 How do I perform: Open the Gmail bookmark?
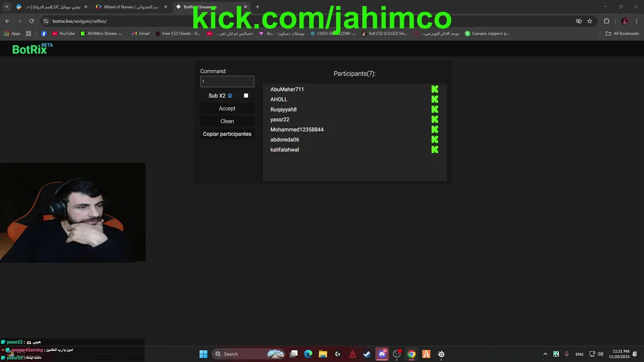(140, 34)
